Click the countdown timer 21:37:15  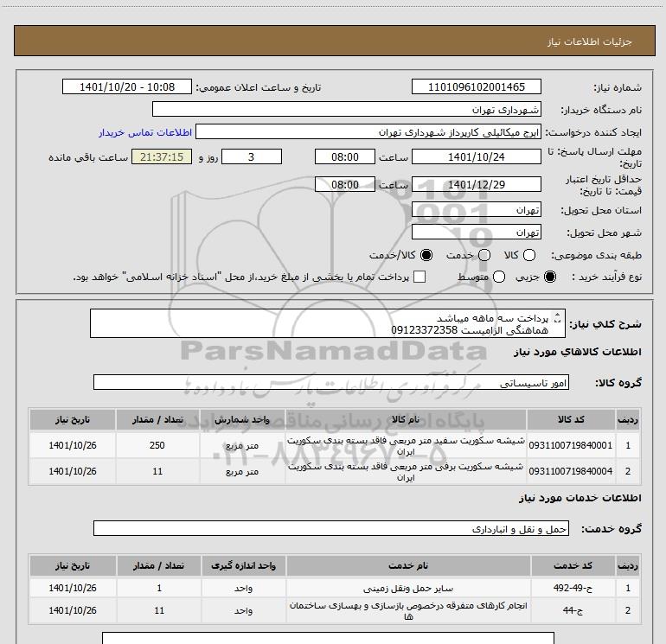pyautogui.click(x=162, y=156)
